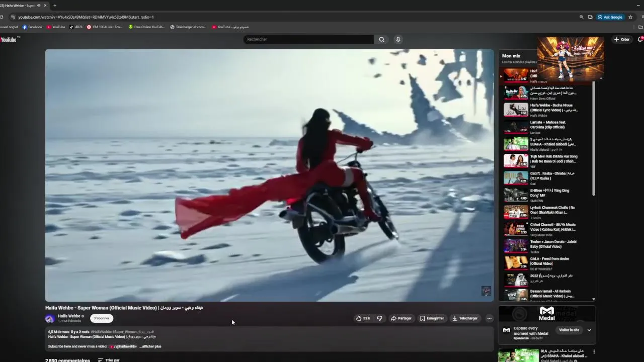644x362 pixels.
Task: Activate voice search microphone icon
Action: click(398, 39)
